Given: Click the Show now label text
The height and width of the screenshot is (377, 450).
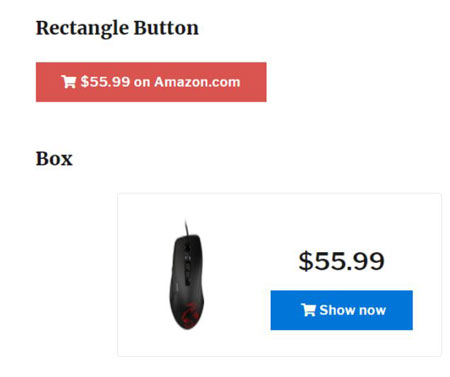Looking at the screenshot, I should coord(353,310).
